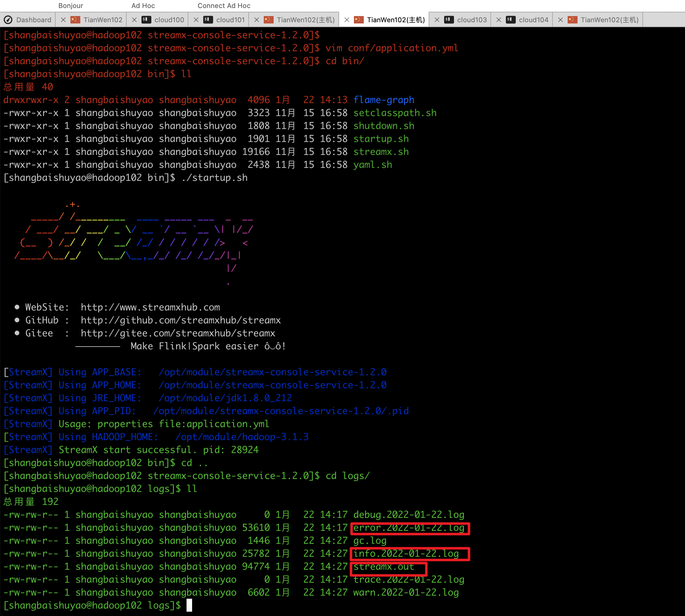The image size is (685, 616).
Task: Close TianWen102(主机) tab following cloud101
Action: click(256, 20)
